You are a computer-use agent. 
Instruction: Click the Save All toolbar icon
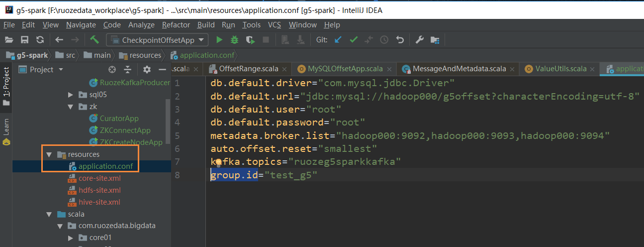coord(24,40)
